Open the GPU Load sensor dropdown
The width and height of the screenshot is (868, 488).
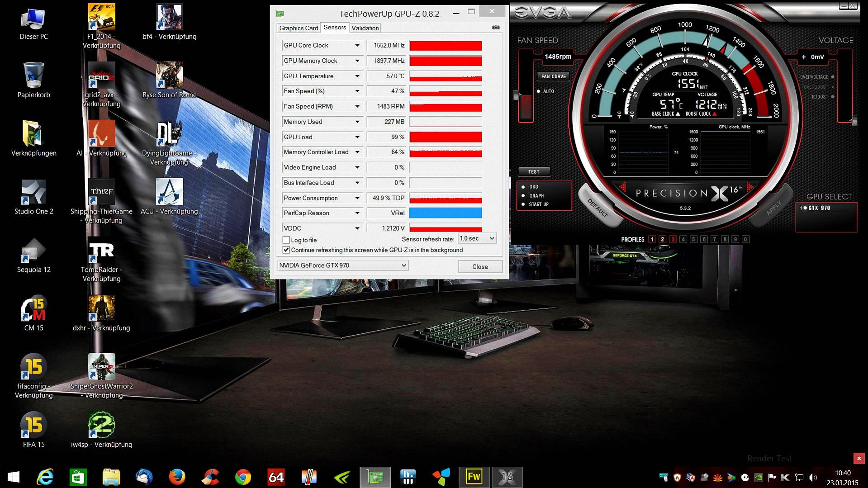[357, 137]
